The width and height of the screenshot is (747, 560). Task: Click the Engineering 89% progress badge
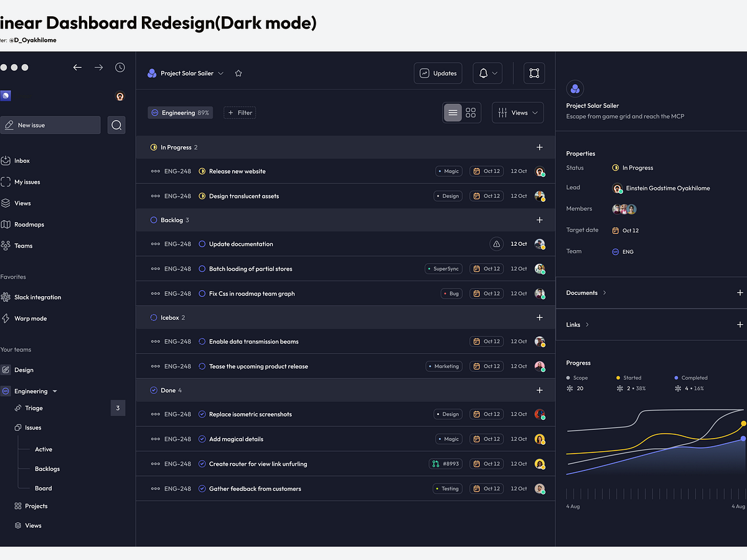[x=180, y=113]
